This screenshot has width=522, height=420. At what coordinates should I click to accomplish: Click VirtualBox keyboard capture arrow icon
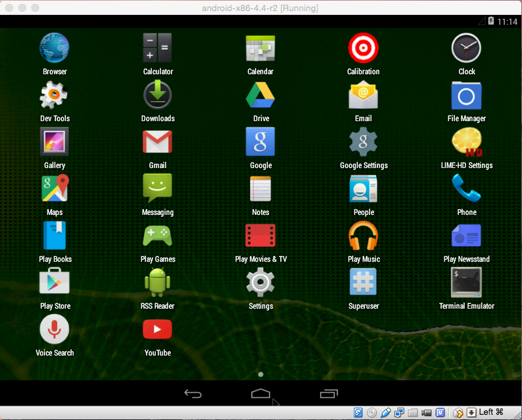pyautogui.click(x=471, y=413)
